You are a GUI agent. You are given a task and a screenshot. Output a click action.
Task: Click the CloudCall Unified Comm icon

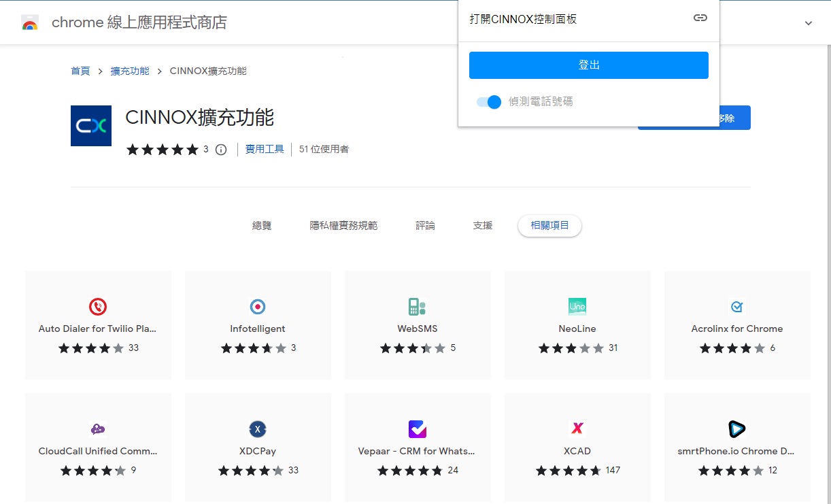pos(98,429)
